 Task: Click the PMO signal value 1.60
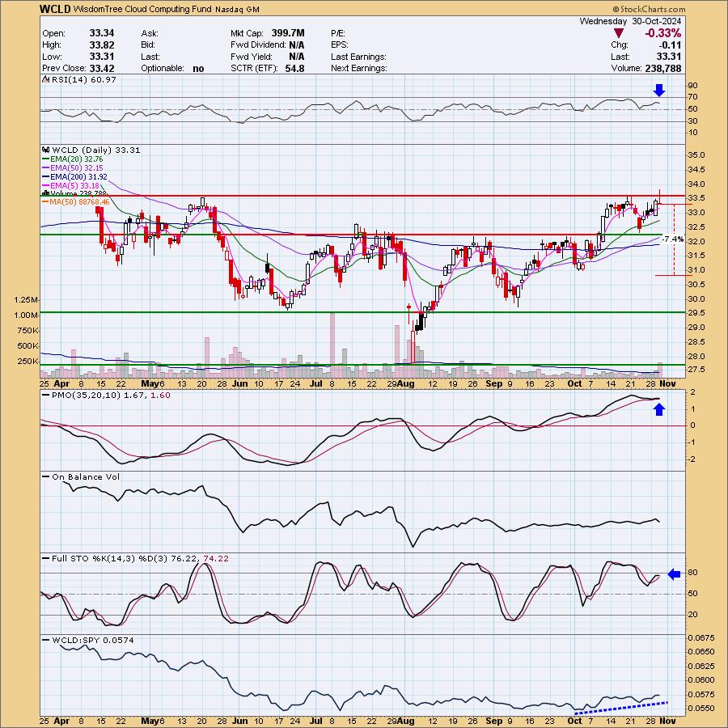tap(161, 395)
